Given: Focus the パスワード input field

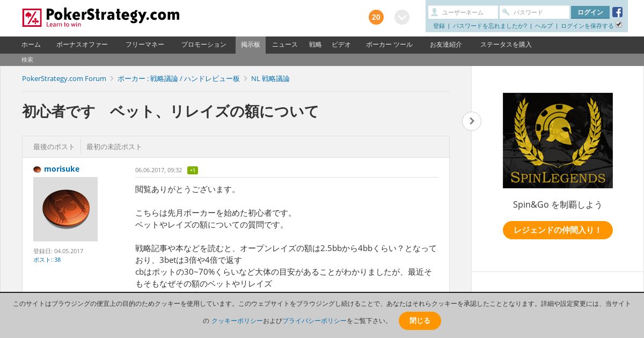Looking at the screenshot, I should click(535, 12).
